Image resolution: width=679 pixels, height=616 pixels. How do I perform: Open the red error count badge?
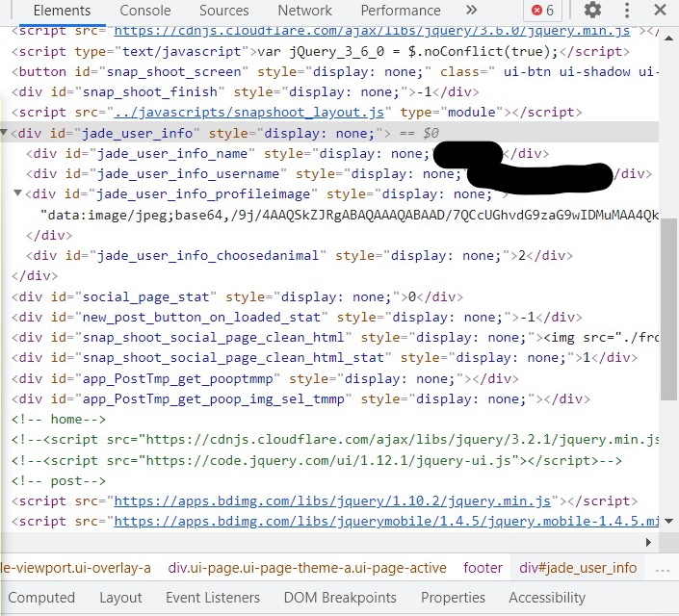coord(542,10)
